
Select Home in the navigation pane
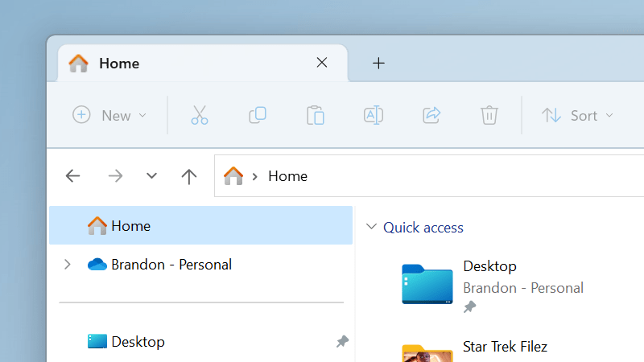[200, 225]
